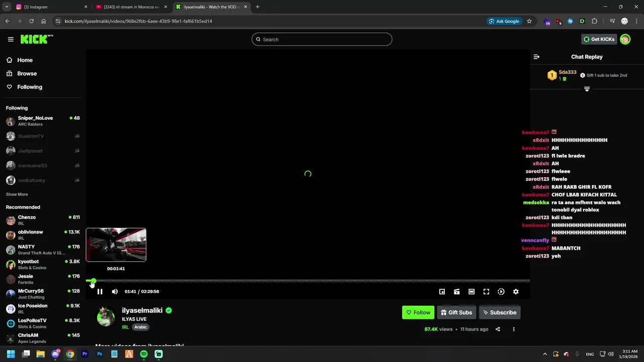The width and height of the screenshot is (644, 362).
Task: Expand the gift leaderboard chevron
Action: (x=587, y=89)
